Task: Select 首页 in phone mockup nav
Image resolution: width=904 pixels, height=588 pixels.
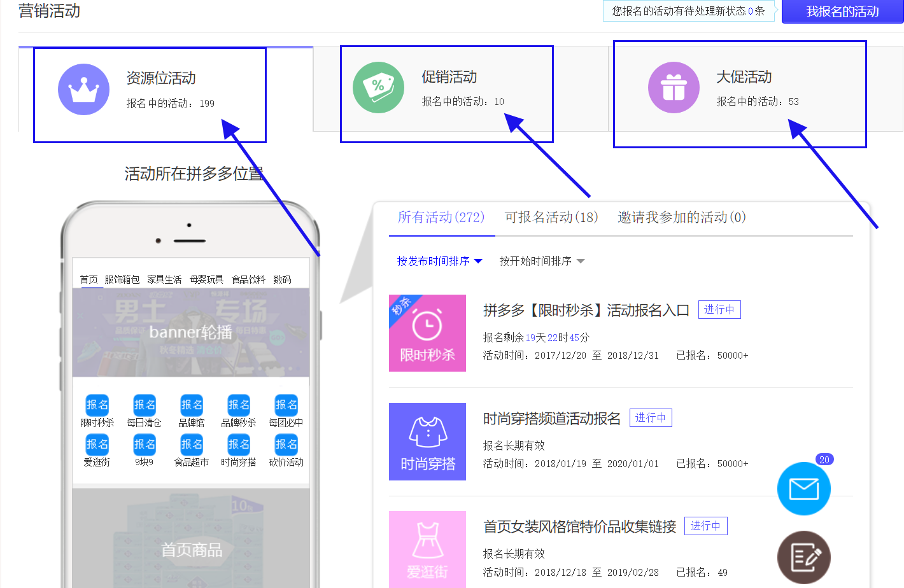Action: pyautogui.click(x=89, y=279)
